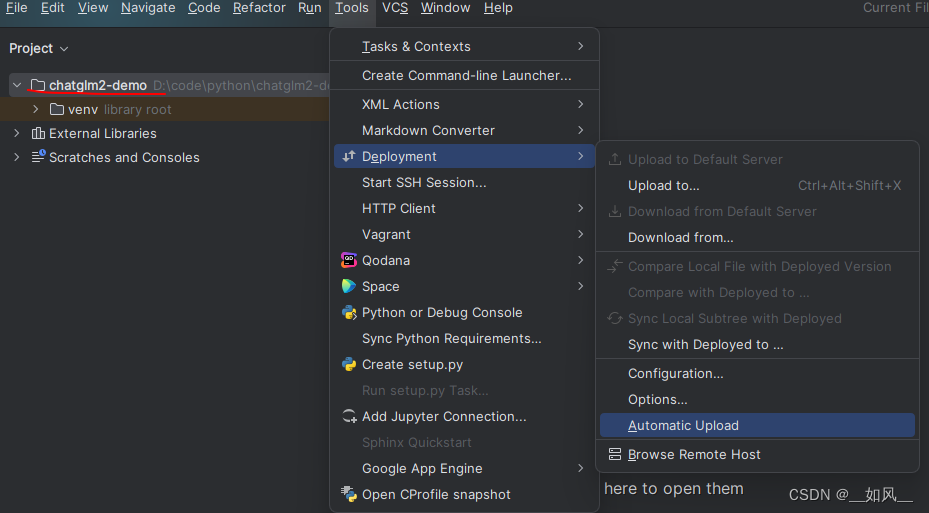
Task: Toggle Automatic Upload in Deployment submenu
Action: click(683, 425)
